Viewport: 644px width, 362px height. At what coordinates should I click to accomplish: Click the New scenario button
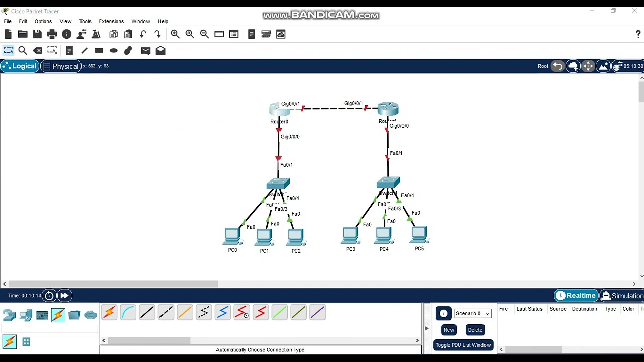(449, 330)
